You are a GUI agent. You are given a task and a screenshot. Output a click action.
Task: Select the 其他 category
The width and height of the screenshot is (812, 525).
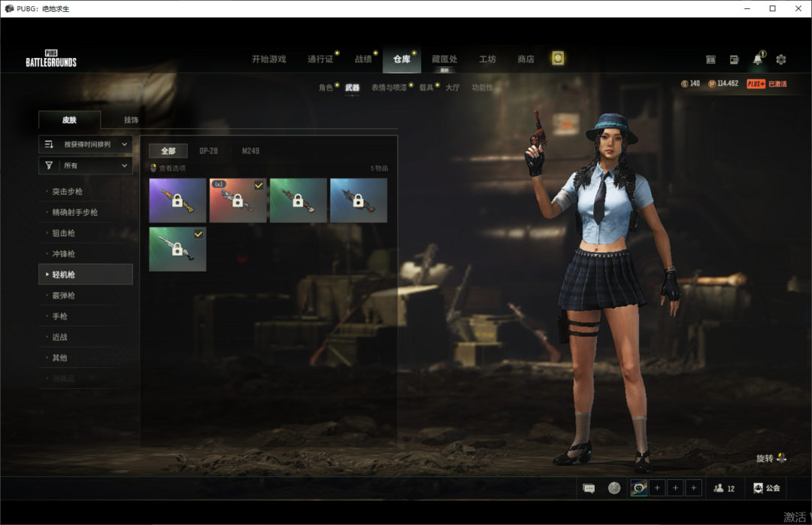(x=86, y=357)
